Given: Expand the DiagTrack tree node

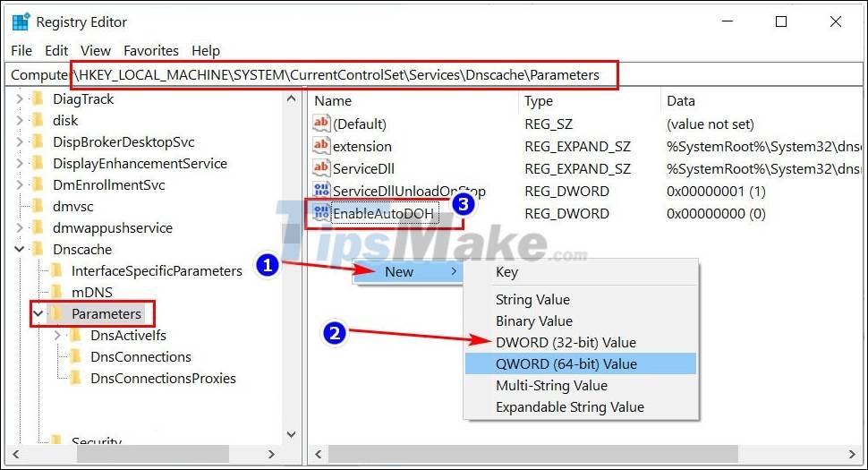Looking at the screenshot, I should coord(20,99).
